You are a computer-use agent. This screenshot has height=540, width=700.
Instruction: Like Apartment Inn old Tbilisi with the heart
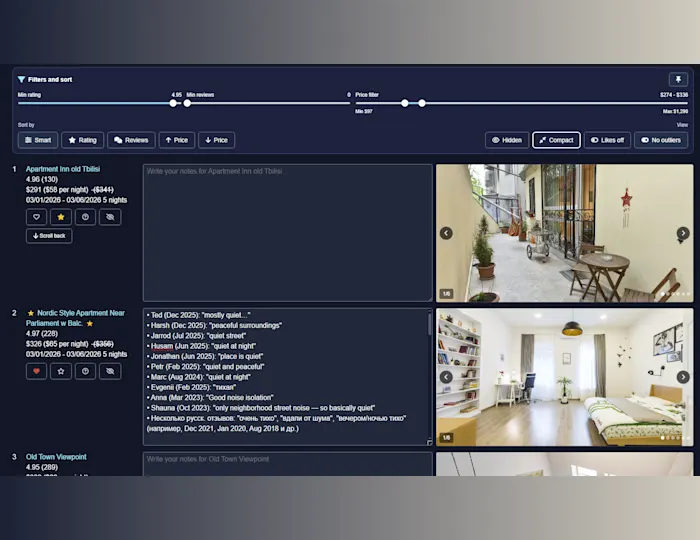coord(37,217)
